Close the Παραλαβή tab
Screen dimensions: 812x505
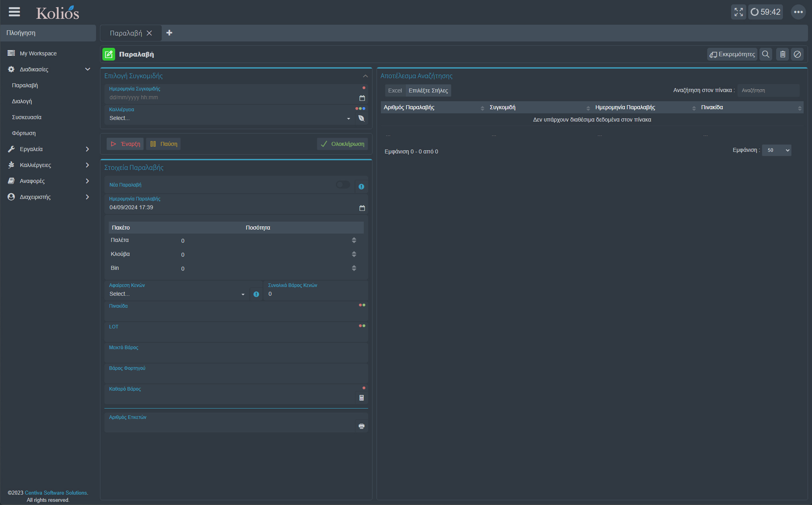(149, 33)
